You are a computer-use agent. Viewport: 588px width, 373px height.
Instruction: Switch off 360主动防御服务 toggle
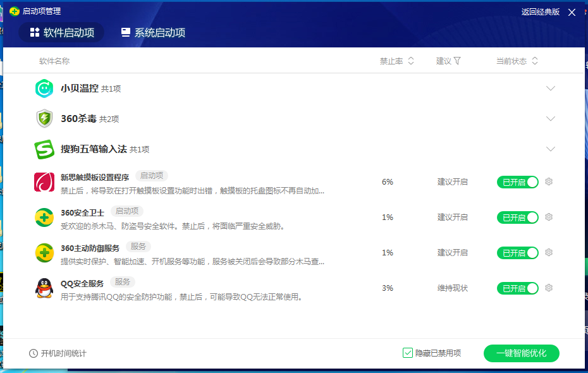click(x=517, y=253)
